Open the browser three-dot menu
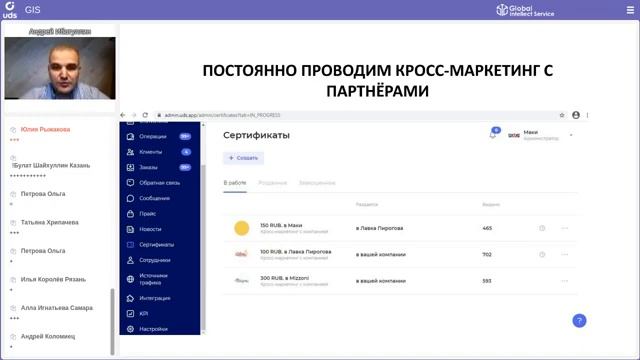The height and width of the screenshot is (360, 640). pos(587,115)
